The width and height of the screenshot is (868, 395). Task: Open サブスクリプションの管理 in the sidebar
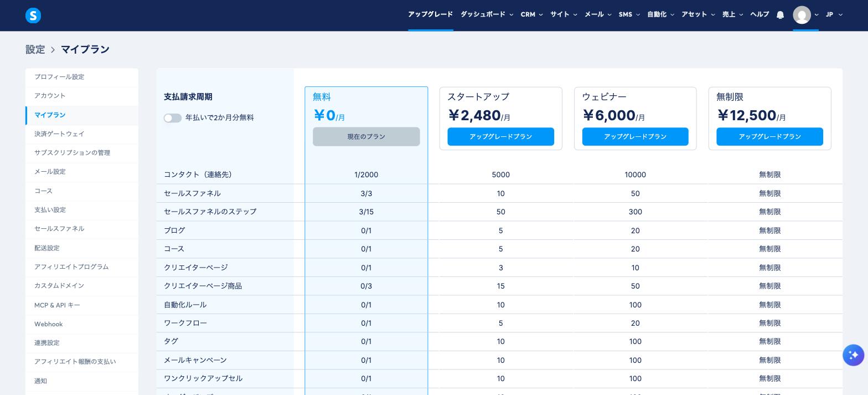(x=82, y=153)
